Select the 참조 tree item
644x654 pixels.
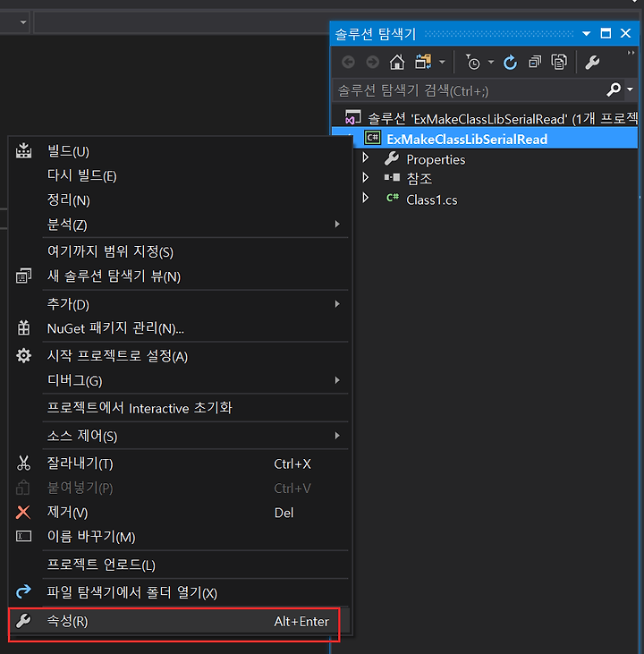coord(419,179)
